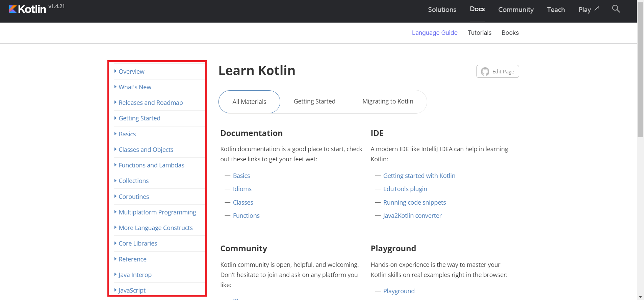Open the Idioms link

pyautogui.click(x=242, y=189)
